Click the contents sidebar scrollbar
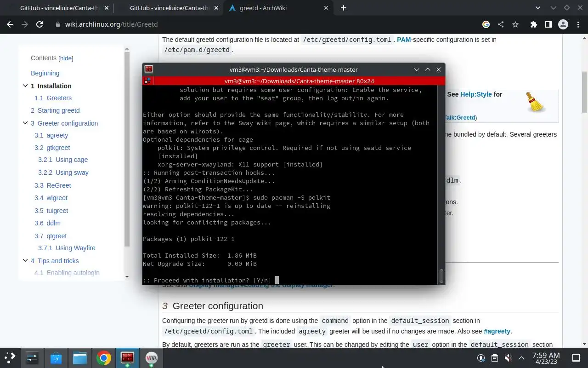 pyautogui.click(x=127, y=149)
